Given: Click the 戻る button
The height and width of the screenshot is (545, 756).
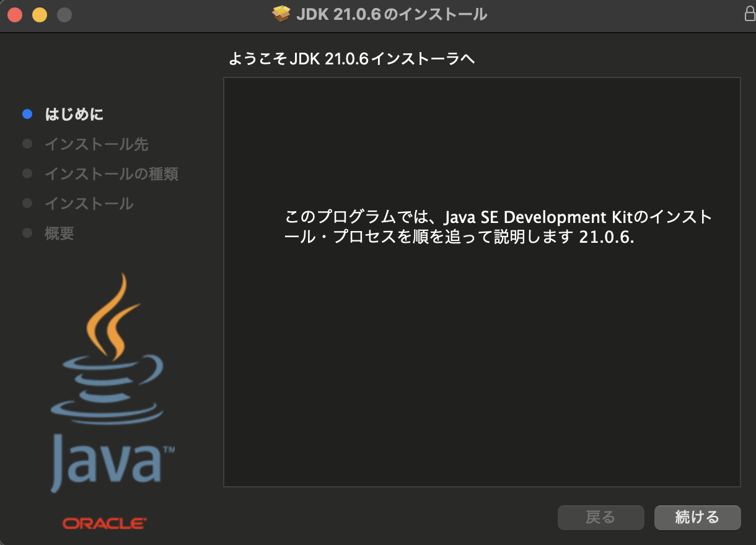Looking at the screenshot, I should [600, 517].
